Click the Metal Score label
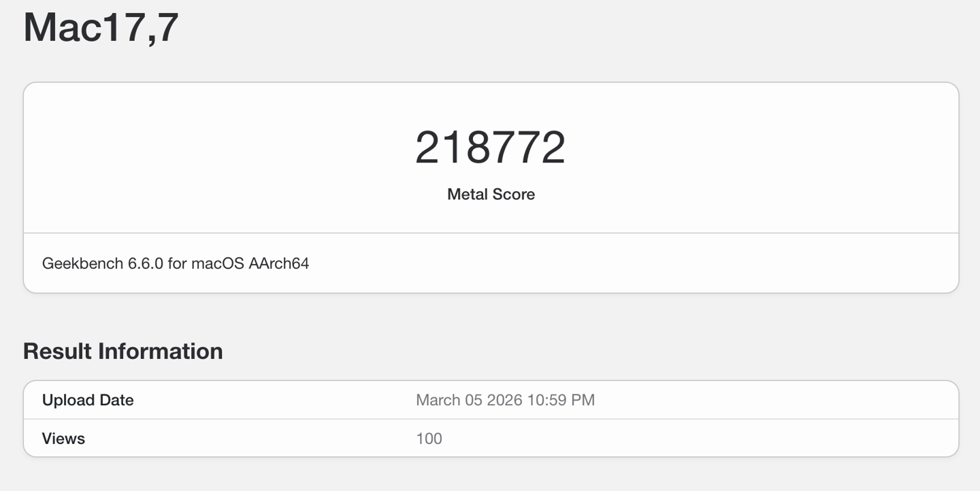980x491 pixels. pyautogui.click(x=491, y=194)
